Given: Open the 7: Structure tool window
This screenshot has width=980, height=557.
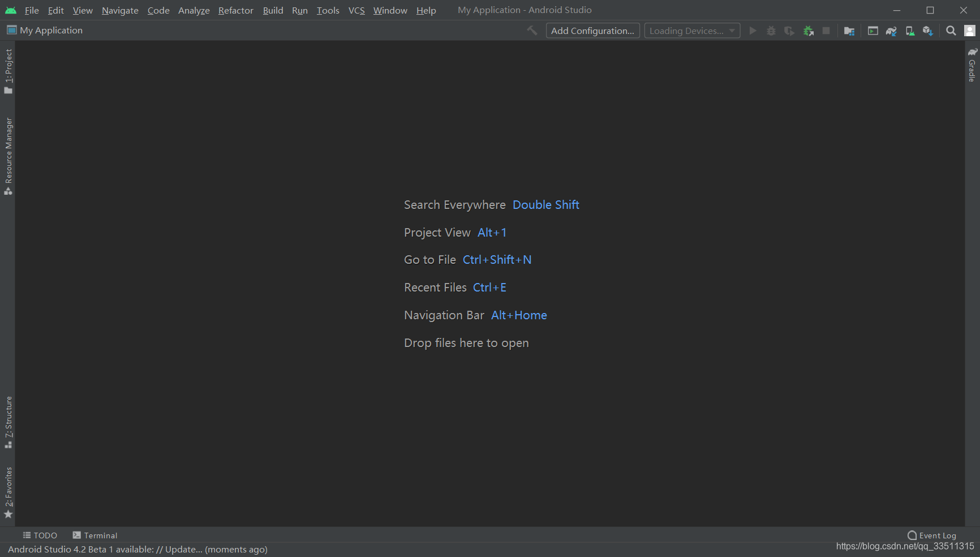Looking at the screenshot, I should point(8,422).
